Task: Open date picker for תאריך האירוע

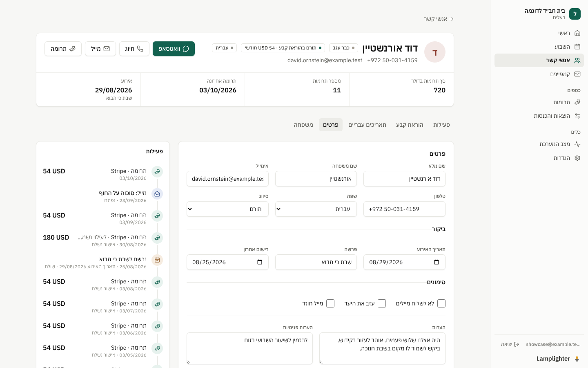Action: click(x=436, y=262)
